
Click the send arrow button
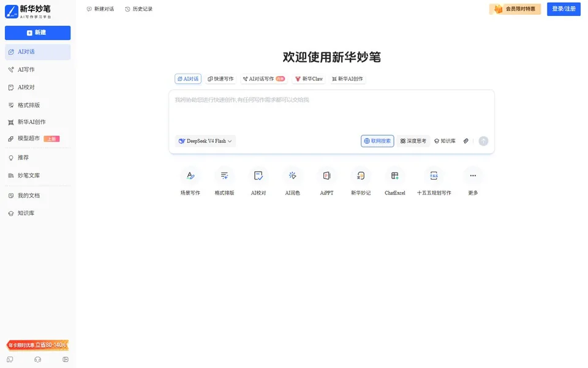(x=483, y=141)
